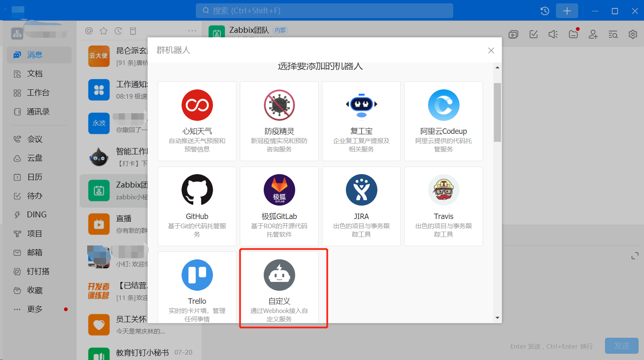Open 会议 in sidebar
Viewport: 644px width, 360px height.
pyautogui.click(x=39, y=139)
